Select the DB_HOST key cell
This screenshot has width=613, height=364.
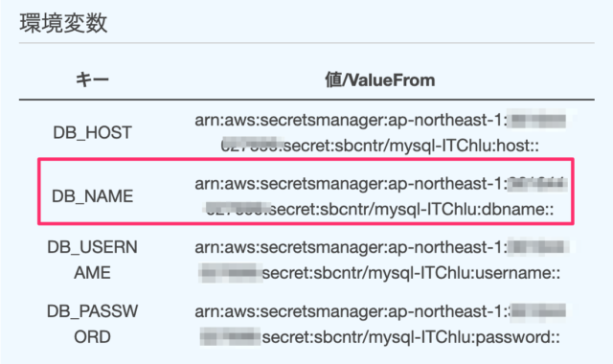92,132
